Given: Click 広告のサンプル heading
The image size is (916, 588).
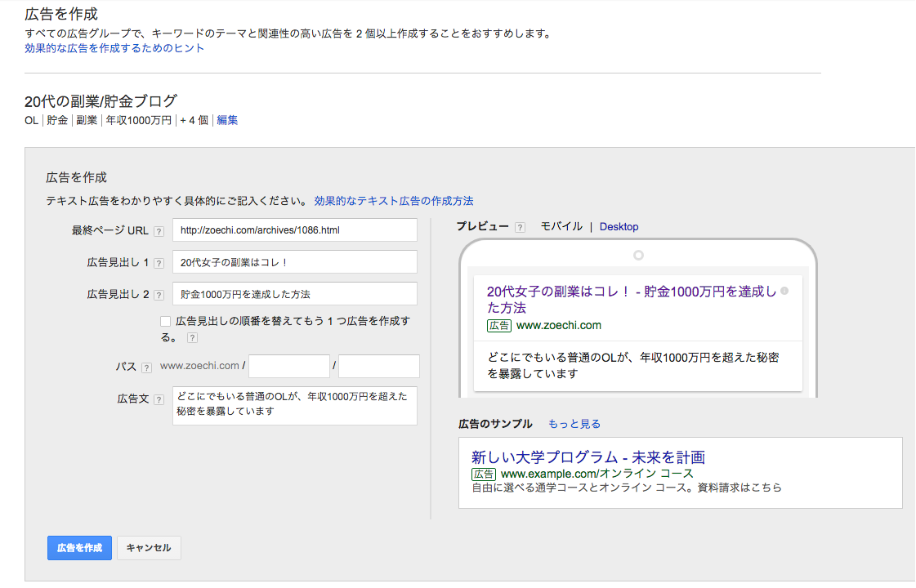Looking at the screenshot, I should [x=495, y=424].
